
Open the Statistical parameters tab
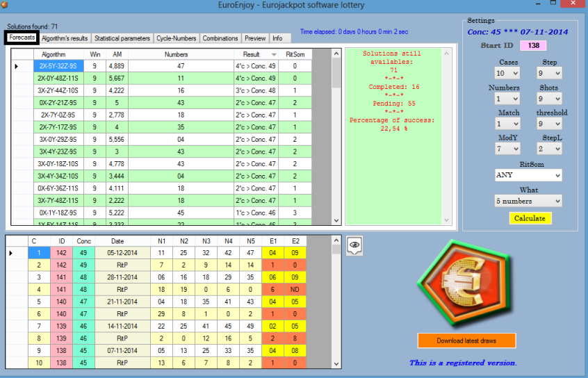click(x=122, y=38)
